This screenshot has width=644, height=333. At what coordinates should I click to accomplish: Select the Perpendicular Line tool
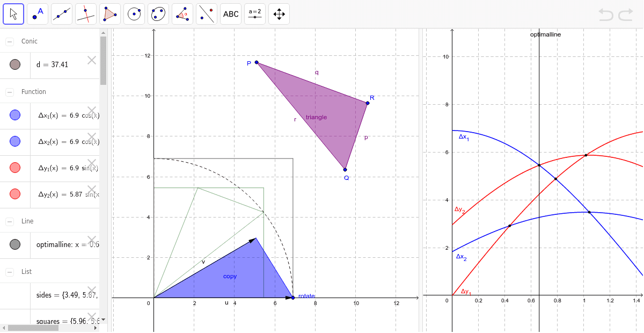[x=86, y=14]
